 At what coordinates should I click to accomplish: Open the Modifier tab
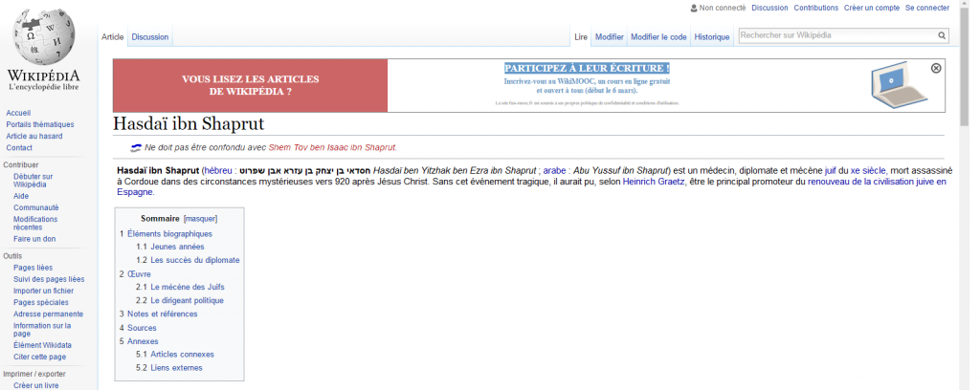pyautogui.click(x=610, y=37)
